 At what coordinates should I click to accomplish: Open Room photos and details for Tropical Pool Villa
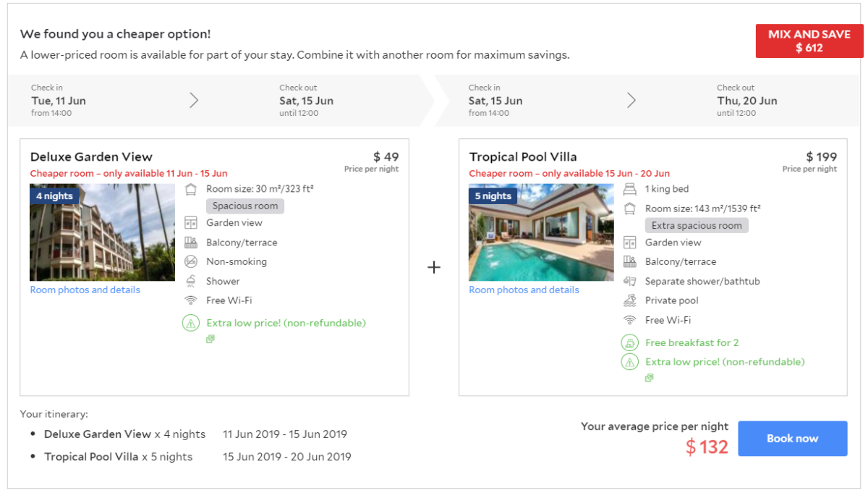pos(524,290)
